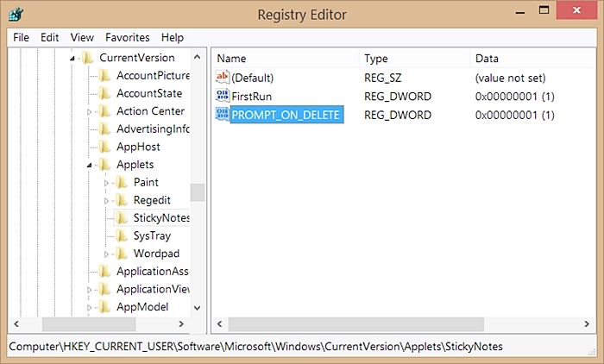Open the Edit menu
The height and width of the screenshot is (364, 604).
50,37
